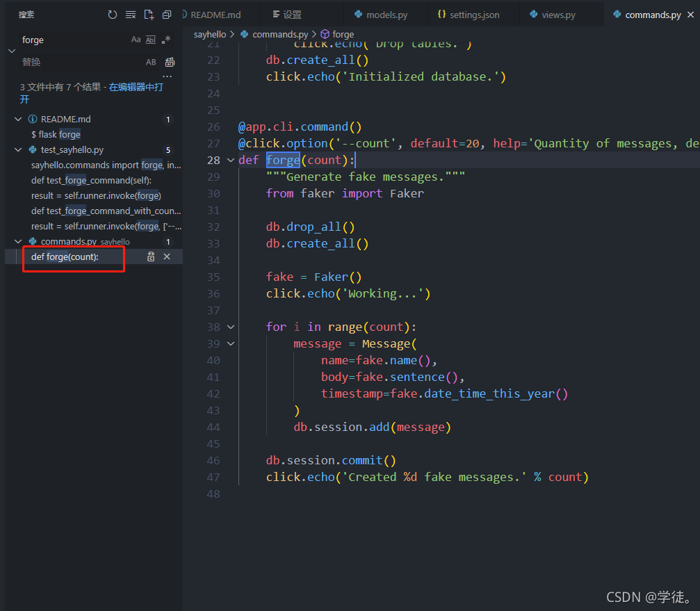Viewport: 700px width, 611px height.
Task: Replace match in 'def forge(count):' row
Action: coord(151,256)
